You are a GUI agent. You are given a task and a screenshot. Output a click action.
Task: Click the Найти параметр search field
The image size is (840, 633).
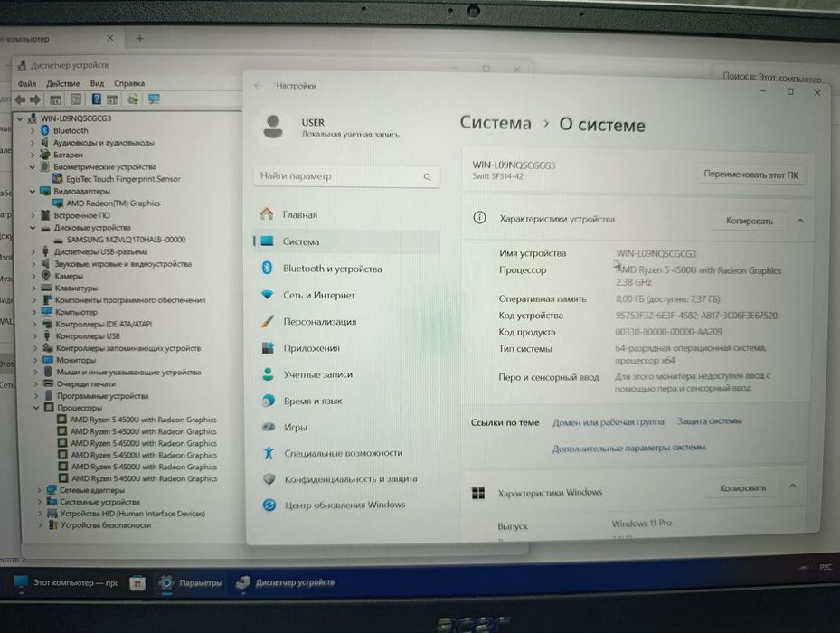click(x=346, y=176)
